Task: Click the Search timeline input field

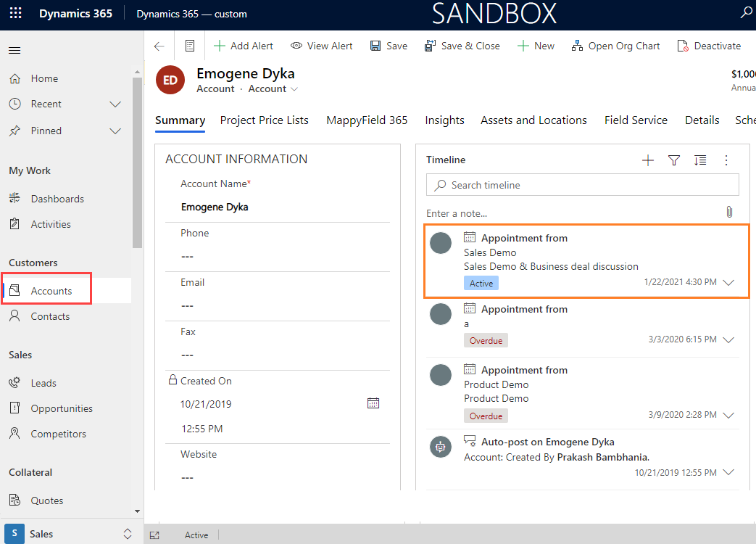Action: (x=583, y=185)
